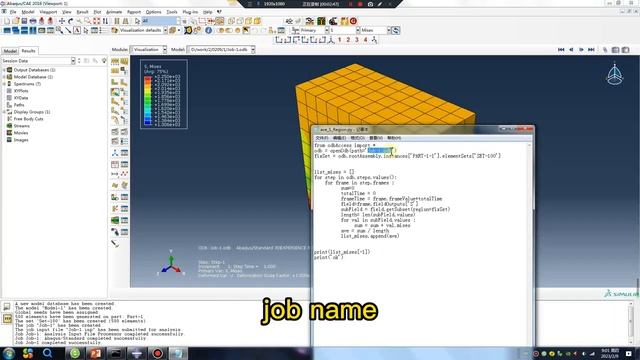Click the Create XY Data toolbox icon
Viewport: 640px width, 360px height.
pos(115,164)
